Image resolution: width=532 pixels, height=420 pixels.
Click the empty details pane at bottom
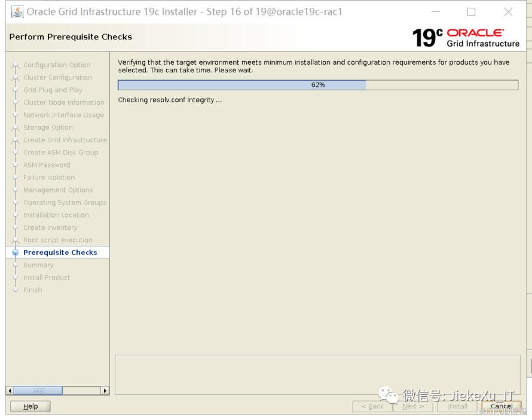click(317, 375)
